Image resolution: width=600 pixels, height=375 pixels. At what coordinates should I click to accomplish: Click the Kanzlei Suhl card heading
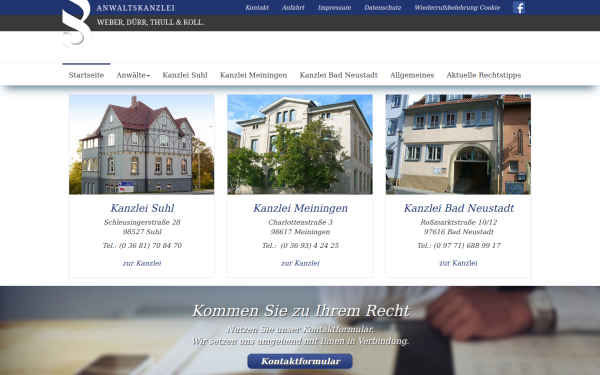142,208
